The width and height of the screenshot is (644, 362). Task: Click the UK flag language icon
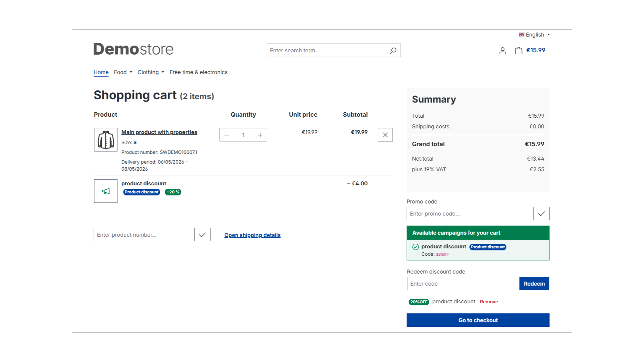click(522, 35)
